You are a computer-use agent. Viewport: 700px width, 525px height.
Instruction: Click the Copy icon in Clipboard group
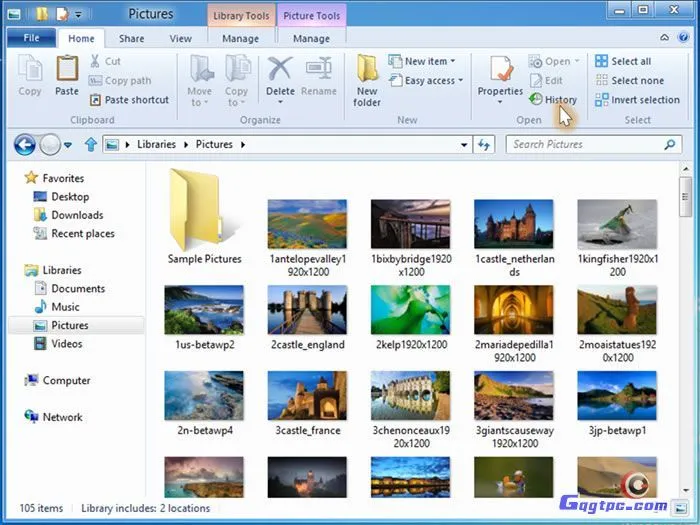(30, 68)
